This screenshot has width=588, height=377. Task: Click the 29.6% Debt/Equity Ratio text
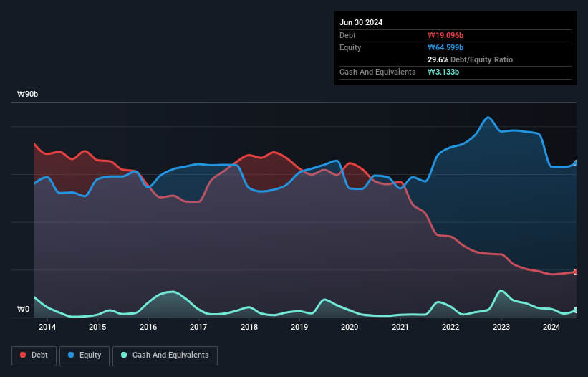coord(470,59)
